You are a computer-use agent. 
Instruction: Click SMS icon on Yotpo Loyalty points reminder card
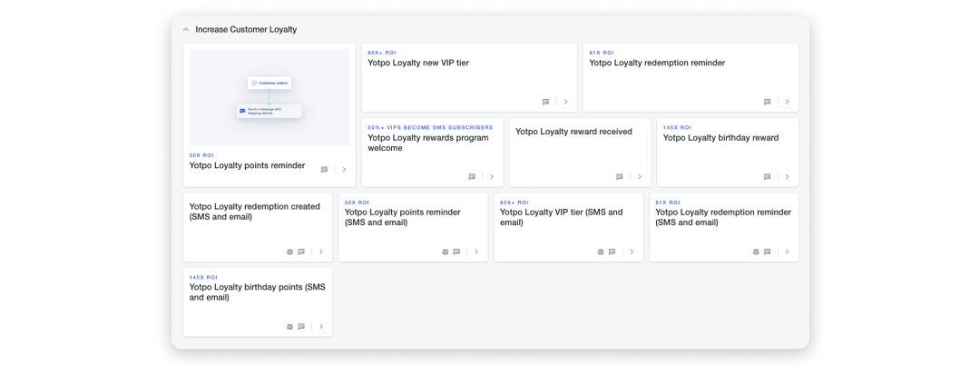coord(324,170)
